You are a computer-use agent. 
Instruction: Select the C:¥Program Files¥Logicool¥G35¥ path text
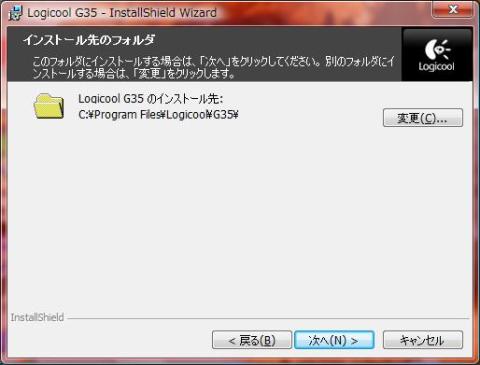click(x=158, y=115)
